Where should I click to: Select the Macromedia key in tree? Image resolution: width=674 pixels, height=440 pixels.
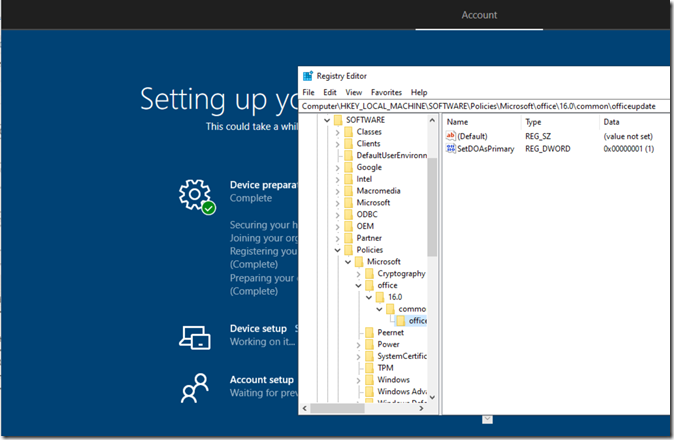[x=378, y=191]
